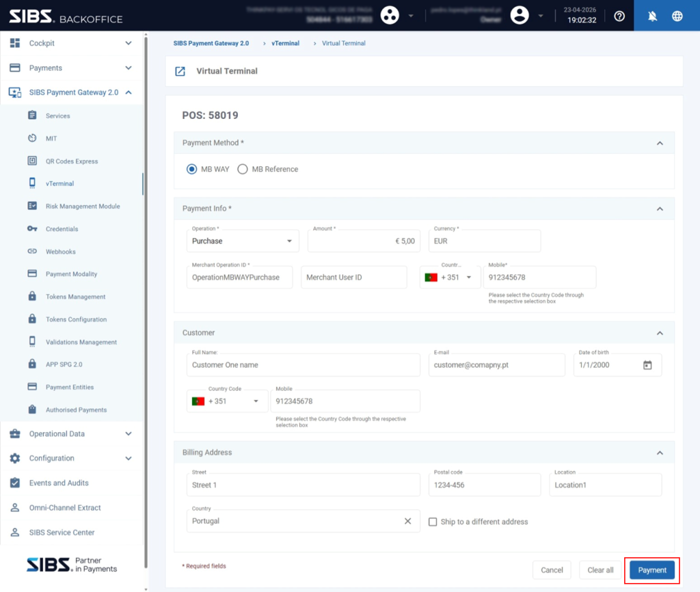
Task: Click the Merchant User ID field
Action: point(353,278)
